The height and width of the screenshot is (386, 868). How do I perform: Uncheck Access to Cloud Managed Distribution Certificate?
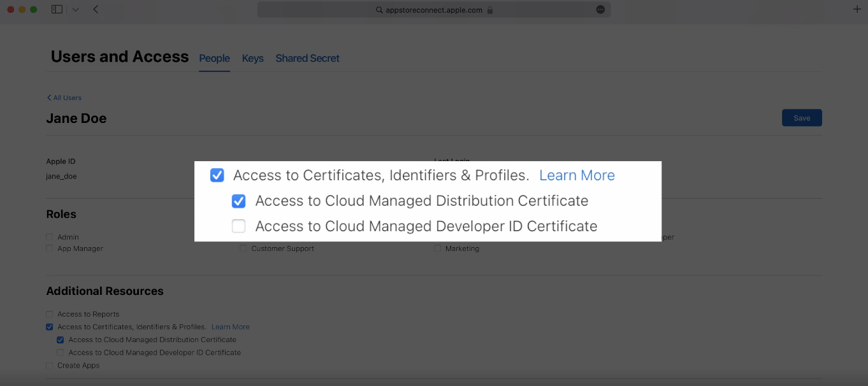tap(238, 201)
